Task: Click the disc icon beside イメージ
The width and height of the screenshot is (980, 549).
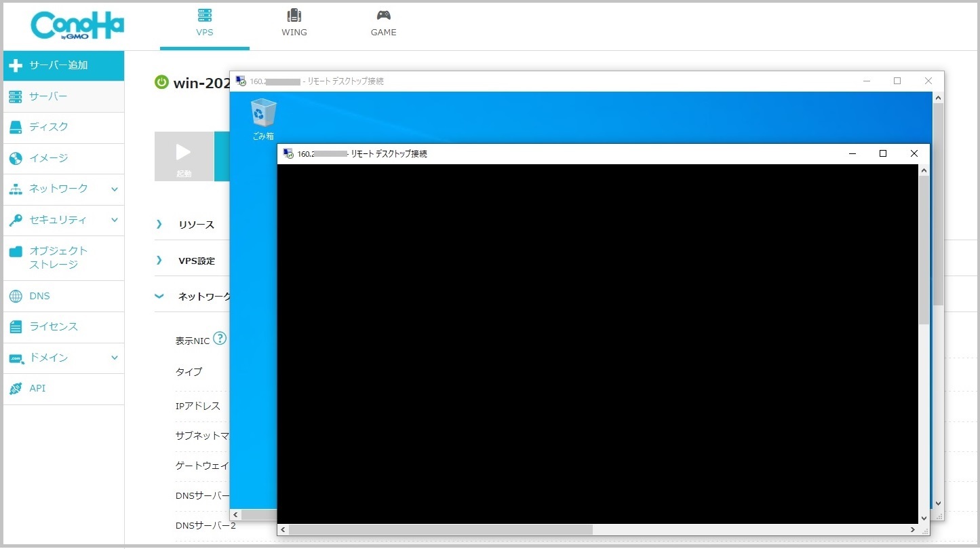Action: click(16, 159)
